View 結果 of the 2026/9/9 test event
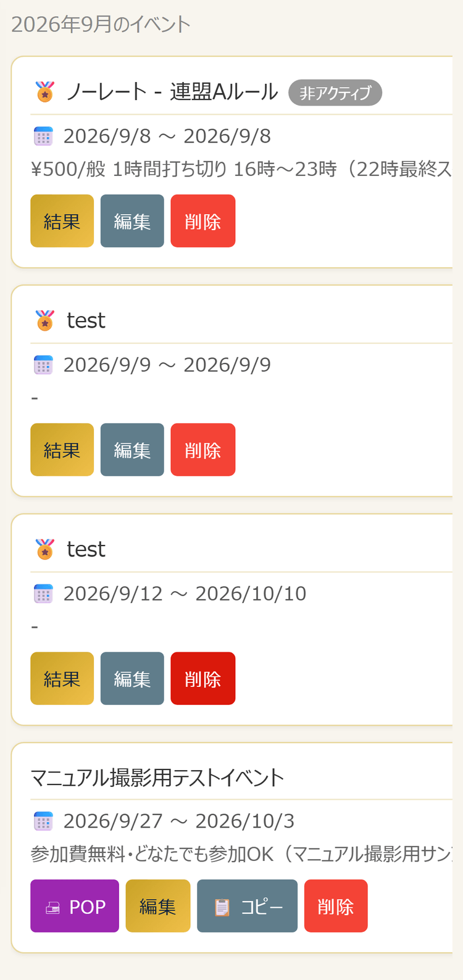The height and width of the screenshot is (980, 463). pyautogui.click(x=62, y=450)
